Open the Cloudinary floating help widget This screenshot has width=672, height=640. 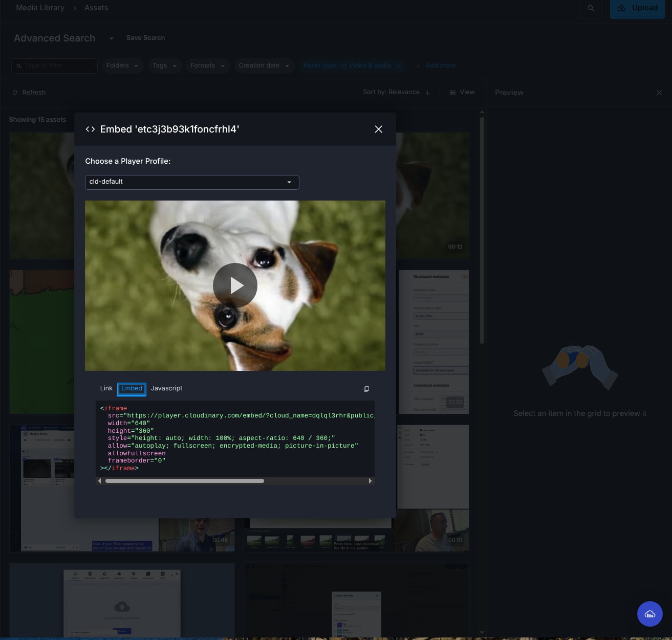pyautogui.click(x=649, y=613)
